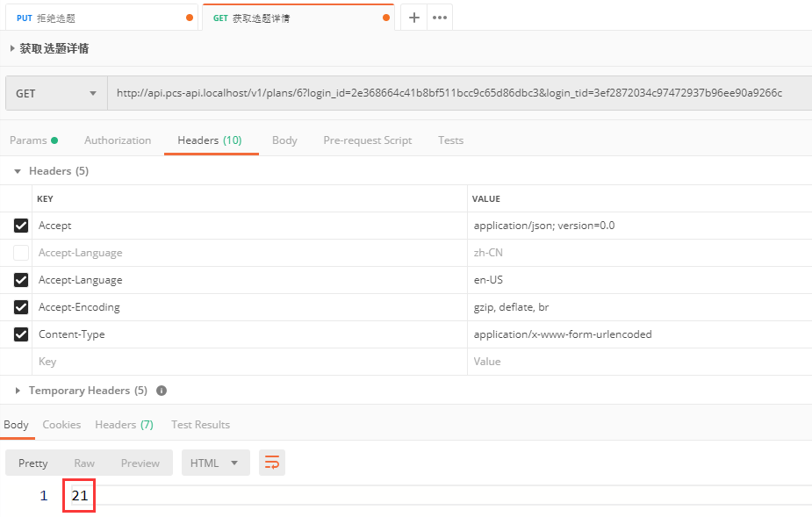Disable the Accept-Encoding header checkbox

click(21, 307)
